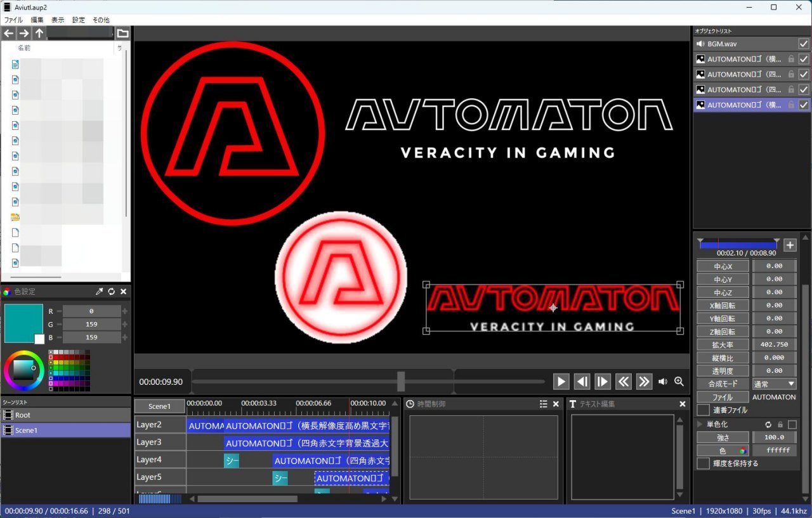Enable 輝度を保持する checkbox
The image size is (812, 518).
703,463
